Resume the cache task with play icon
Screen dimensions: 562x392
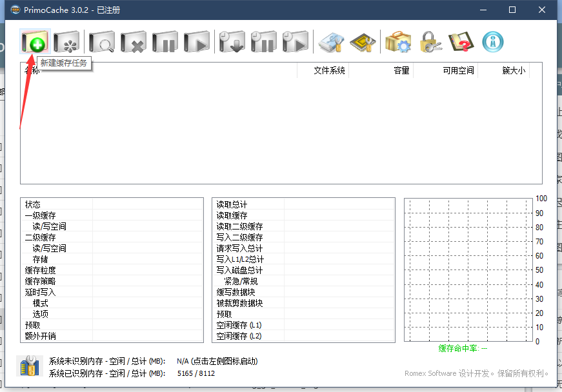(x=197, y=43)
